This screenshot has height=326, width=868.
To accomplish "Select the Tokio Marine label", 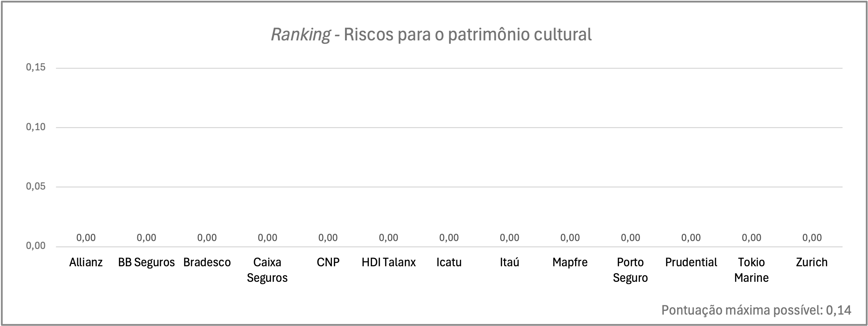I will click(751, 270).
